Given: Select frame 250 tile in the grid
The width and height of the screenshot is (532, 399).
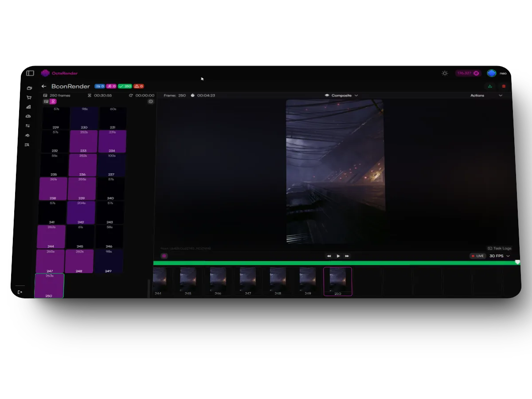Looking at the screenshot, I should [49, 286].
